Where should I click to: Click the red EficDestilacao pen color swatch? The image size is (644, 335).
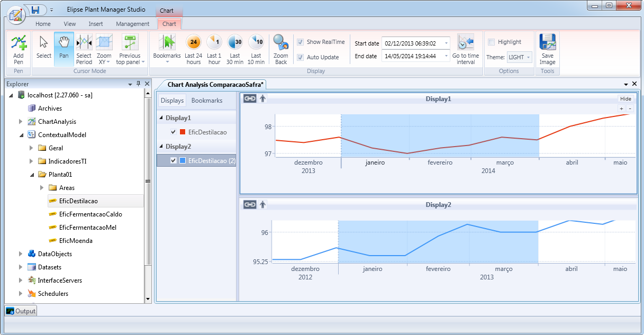pos(183,132)
